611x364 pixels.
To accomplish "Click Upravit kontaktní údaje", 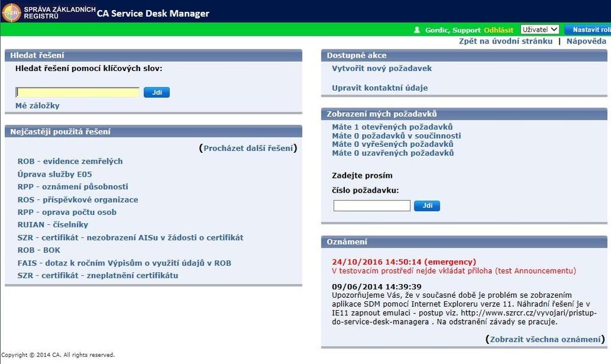I will (380, 88).
